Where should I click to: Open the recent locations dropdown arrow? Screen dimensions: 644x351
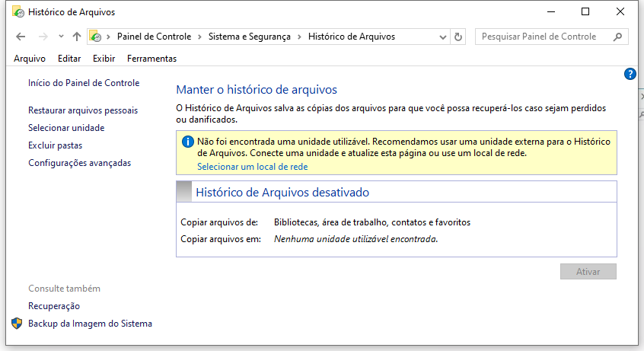[x=60, y=37]
